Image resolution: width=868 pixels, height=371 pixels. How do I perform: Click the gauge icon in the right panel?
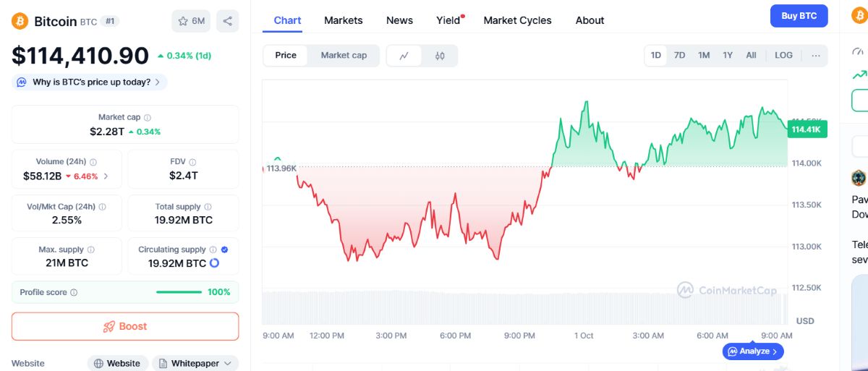(858, 52)
